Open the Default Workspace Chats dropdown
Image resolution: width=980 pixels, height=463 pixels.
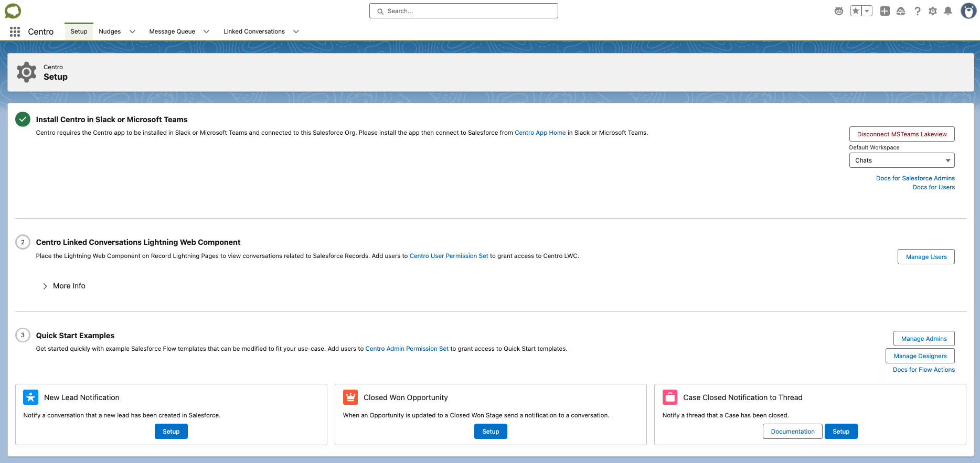902,160
